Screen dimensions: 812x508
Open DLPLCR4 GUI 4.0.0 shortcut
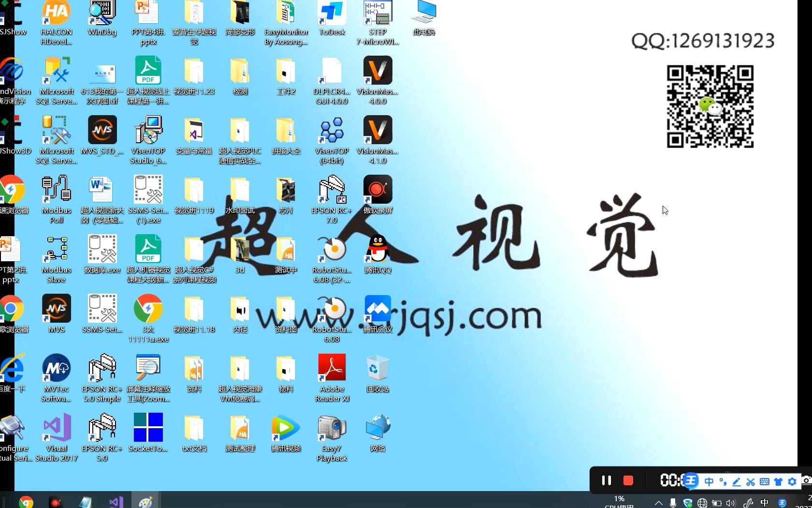click(x=332, y=80)
